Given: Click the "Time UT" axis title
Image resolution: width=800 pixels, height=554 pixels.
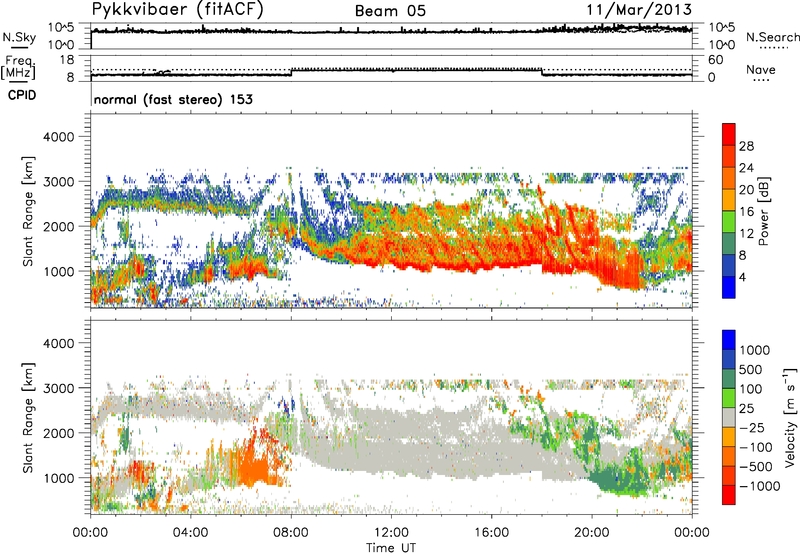Looking at the screenshot, I should tap(391, 547).
